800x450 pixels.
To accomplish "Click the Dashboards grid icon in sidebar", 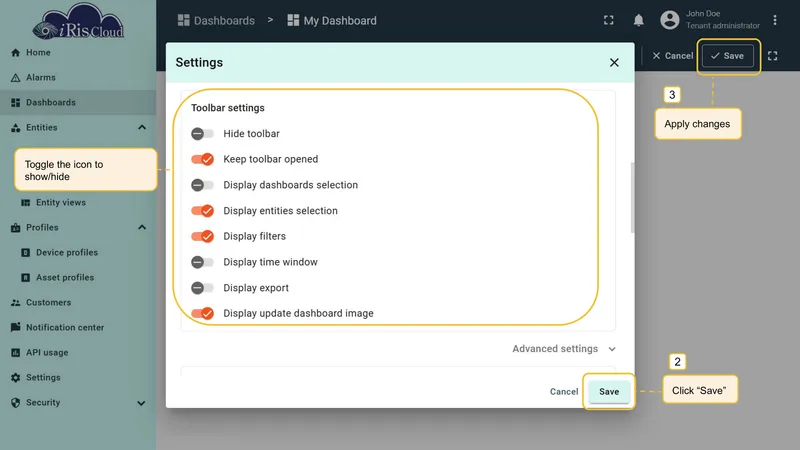I will coord(15,103).
